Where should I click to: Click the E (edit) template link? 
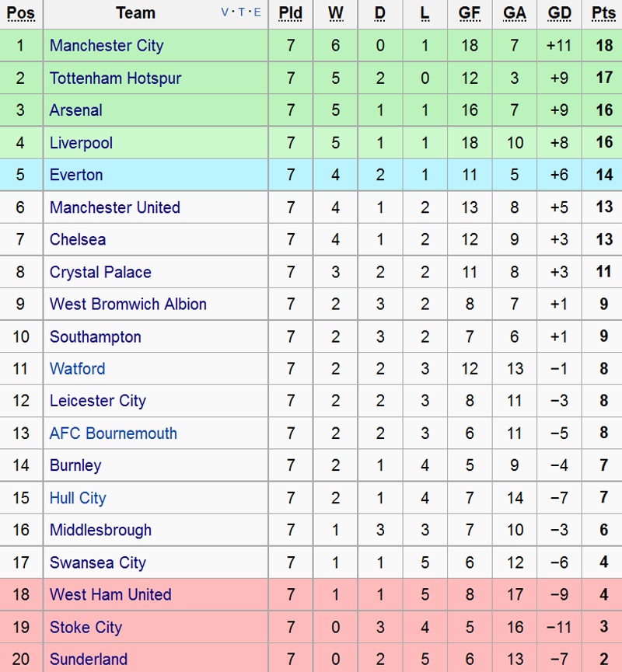pos(257,12)
